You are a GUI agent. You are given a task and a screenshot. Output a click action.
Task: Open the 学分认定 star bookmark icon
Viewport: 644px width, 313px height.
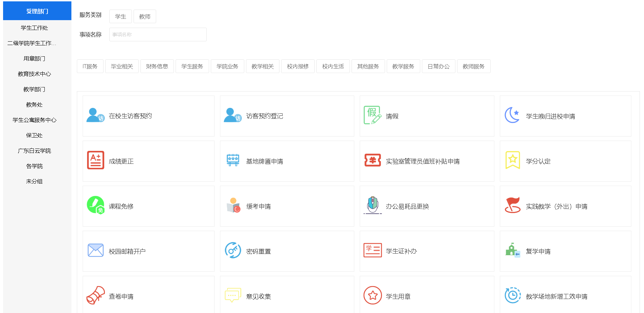coord(512,160)
